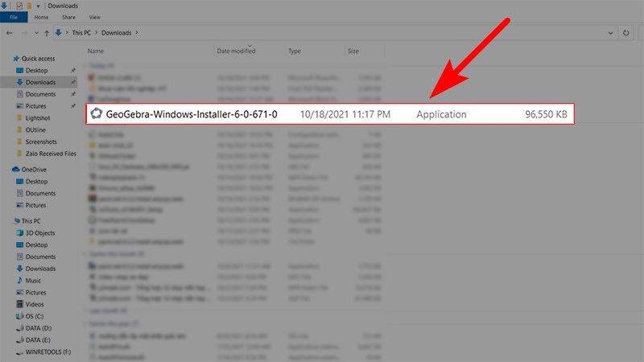The image size is (644, 362).
Task: Click Properties icon in quick access toolbar
Action: 20,5
